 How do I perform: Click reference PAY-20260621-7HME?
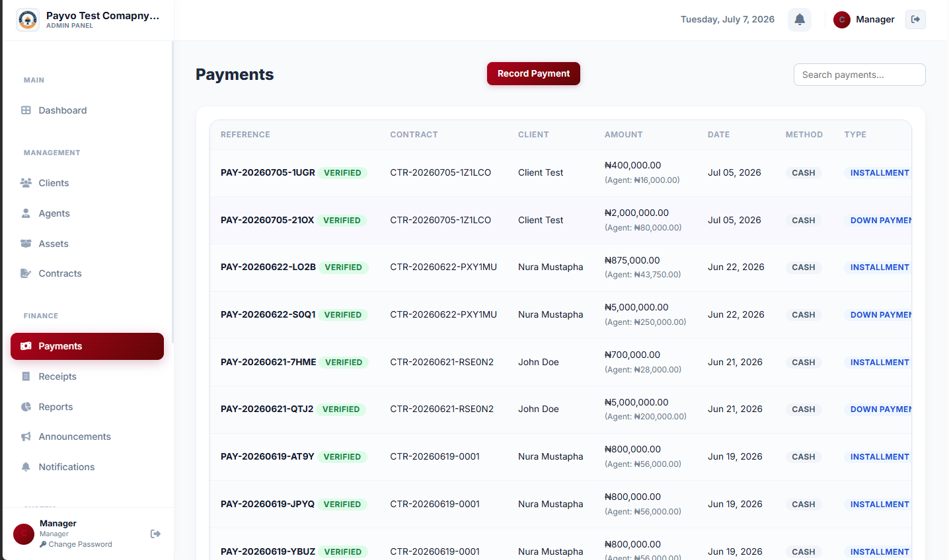[268, 362]
